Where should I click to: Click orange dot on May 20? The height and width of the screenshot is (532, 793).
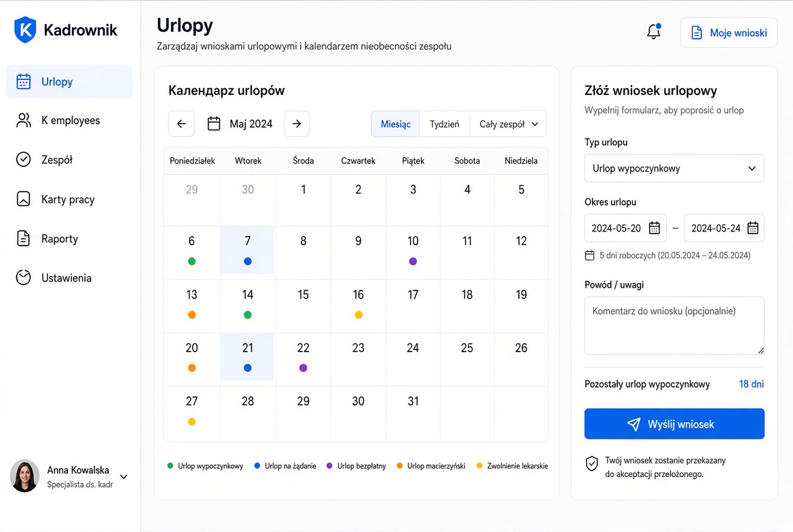click(191, 368)
